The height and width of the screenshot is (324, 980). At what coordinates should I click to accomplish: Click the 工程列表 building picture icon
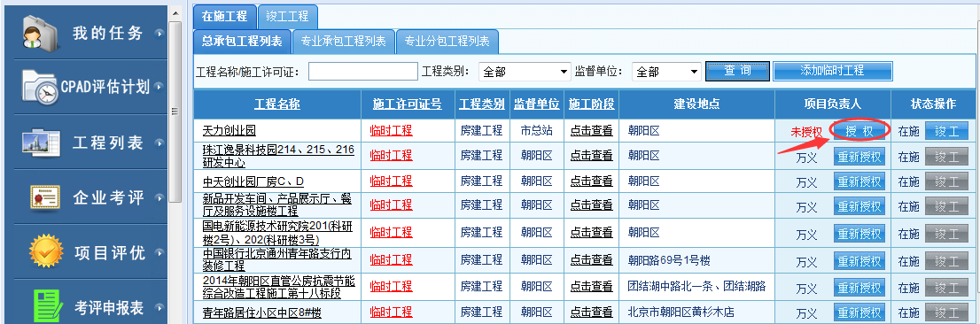[41, 142]
